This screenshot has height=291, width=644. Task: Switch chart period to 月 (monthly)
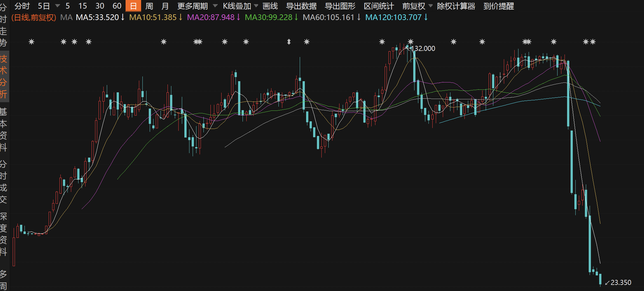point(165,6)
